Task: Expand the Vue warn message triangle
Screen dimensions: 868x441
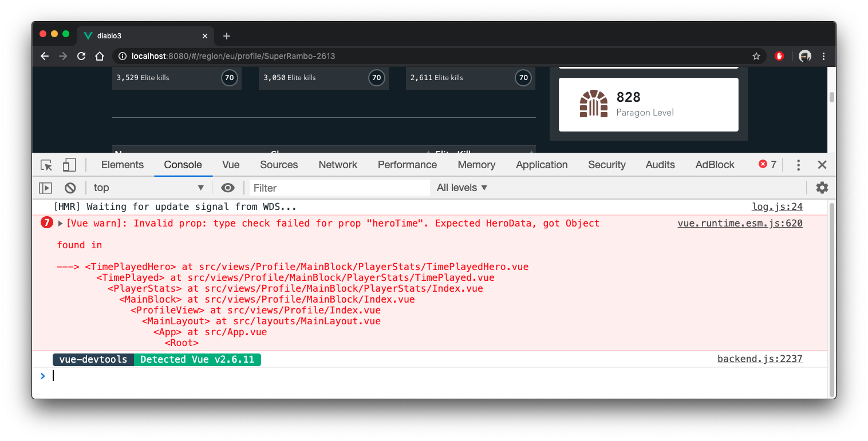Action: [61, 224]
